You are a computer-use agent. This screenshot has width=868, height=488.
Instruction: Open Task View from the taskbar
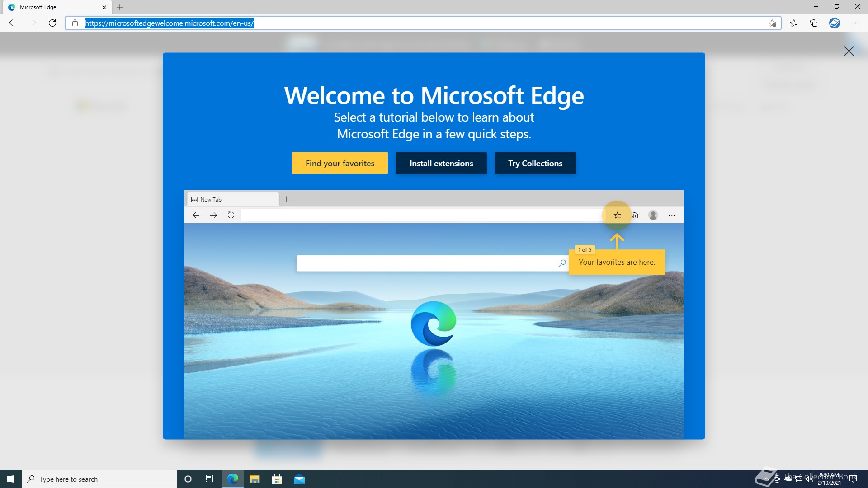coord(210,479)
